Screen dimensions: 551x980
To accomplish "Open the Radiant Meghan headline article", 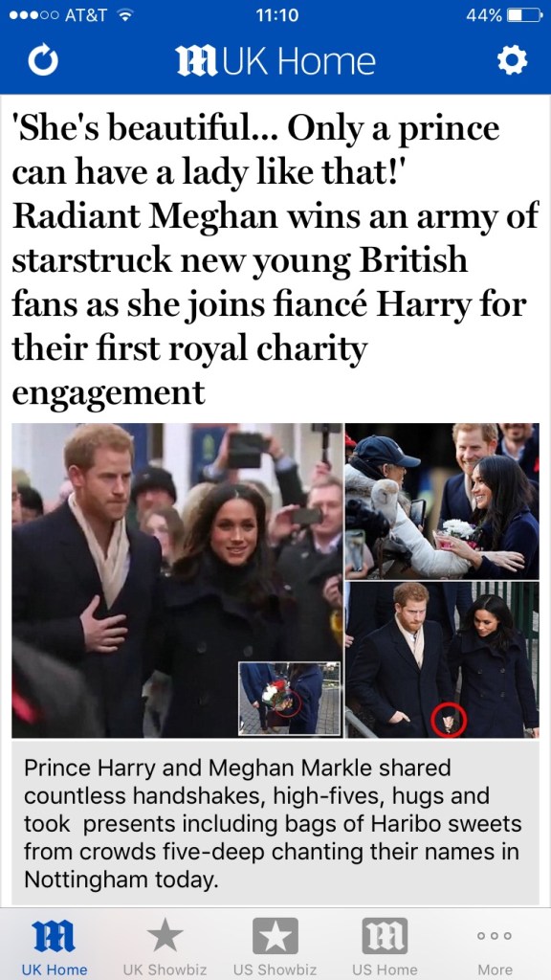I will click(275, 259).
